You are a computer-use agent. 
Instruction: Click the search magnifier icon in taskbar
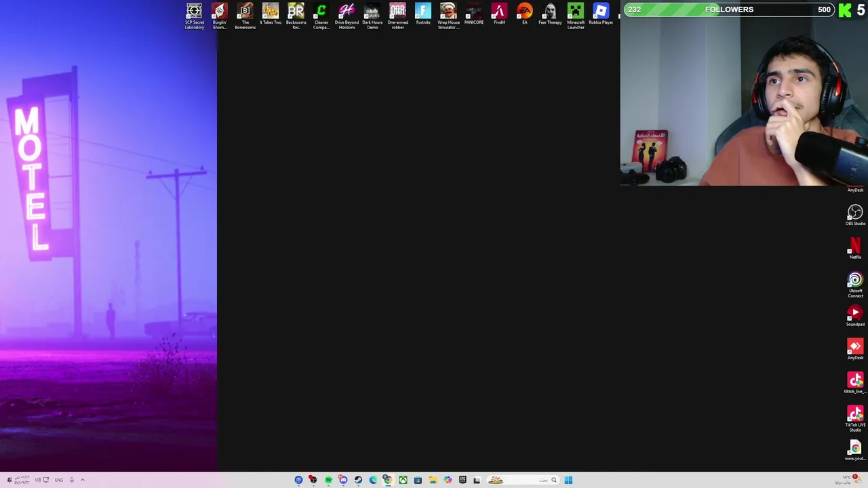pos(553,480)
